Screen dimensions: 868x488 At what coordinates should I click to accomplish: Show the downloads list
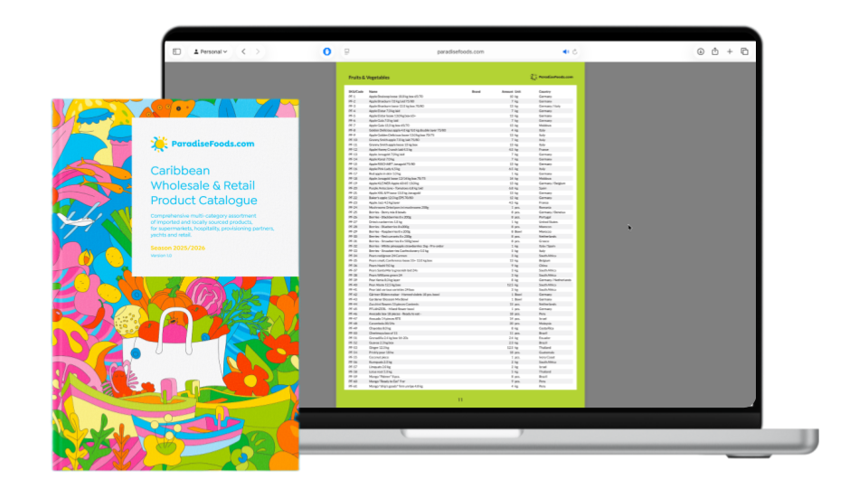coord(701,52)
